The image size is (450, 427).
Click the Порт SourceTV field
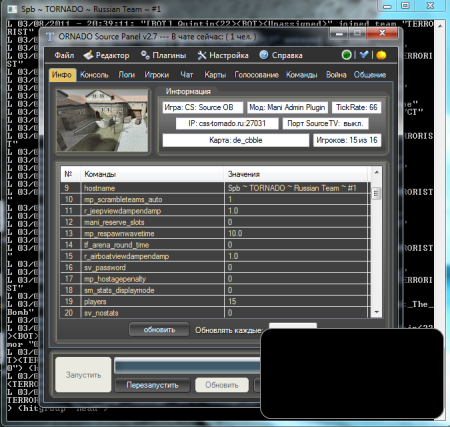(325, 123)
